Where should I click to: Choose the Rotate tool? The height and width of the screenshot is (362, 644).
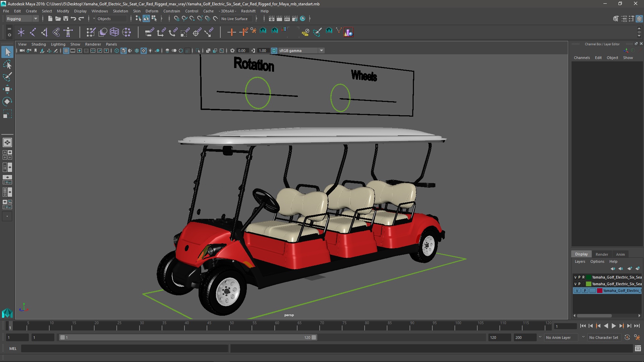pos(7,102)
